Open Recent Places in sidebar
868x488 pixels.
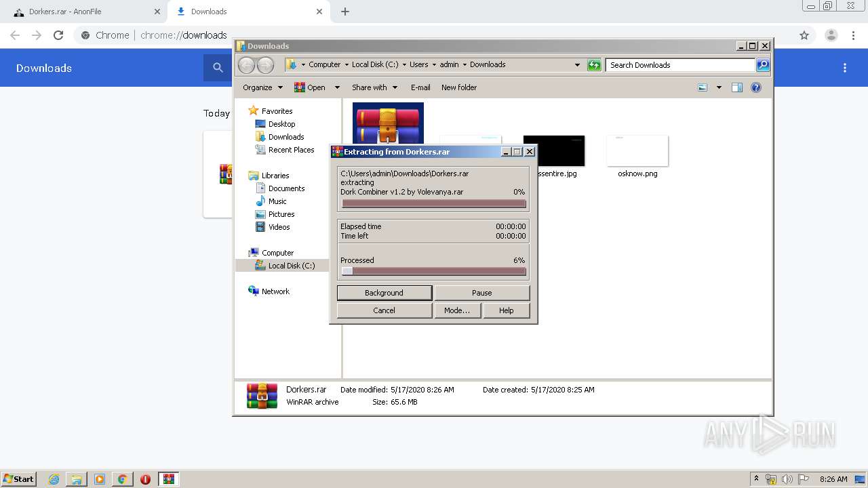tap(291, 150)
